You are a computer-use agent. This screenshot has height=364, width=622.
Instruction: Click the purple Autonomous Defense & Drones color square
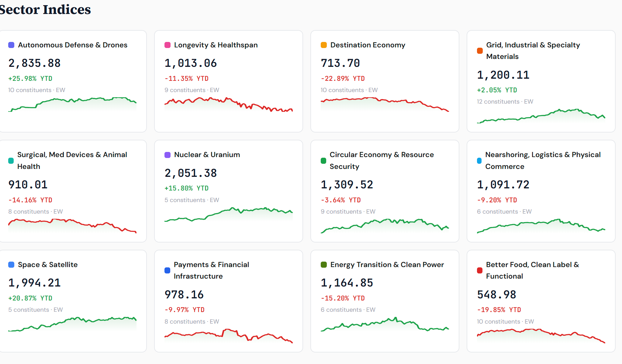coord(11,45)
